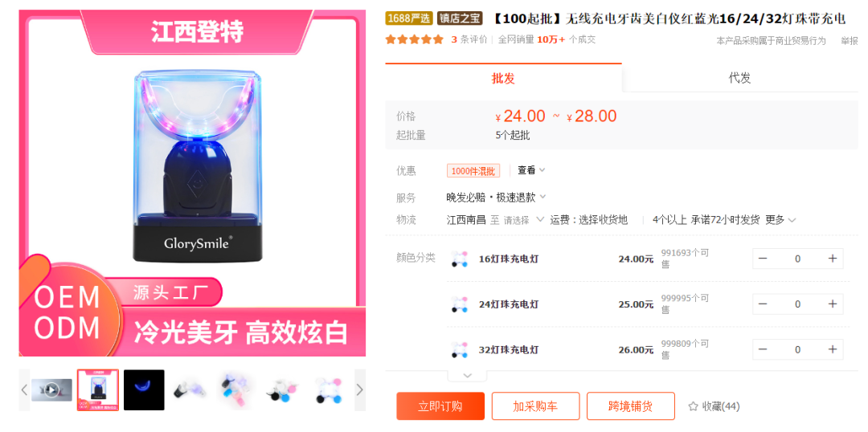Expand the 查看 discount dropdown
Screen dimensions: 868x432
coord(531,170)
